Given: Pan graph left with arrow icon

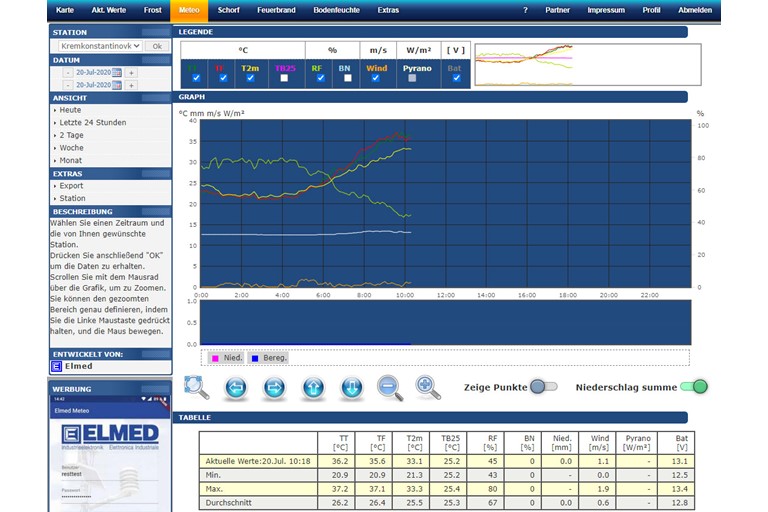Looking at the screenshot, I should (x=235, y=387).
